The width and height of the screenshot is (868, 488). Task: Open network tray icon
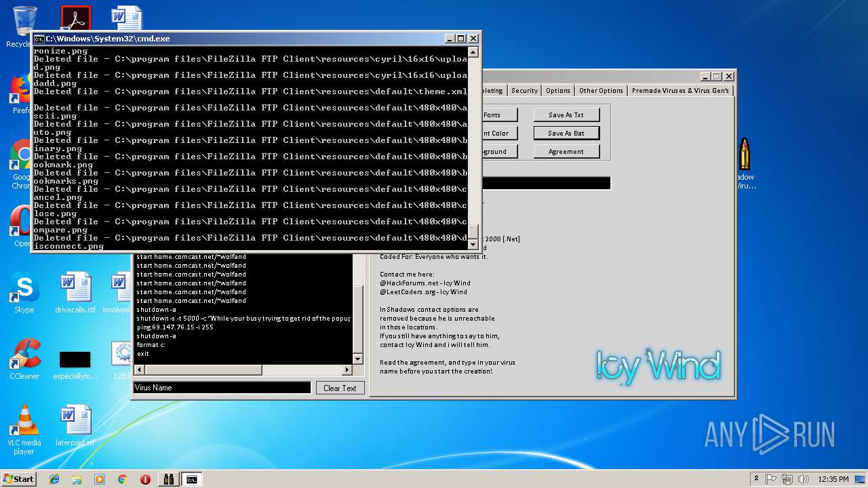[x=787, y=479]
